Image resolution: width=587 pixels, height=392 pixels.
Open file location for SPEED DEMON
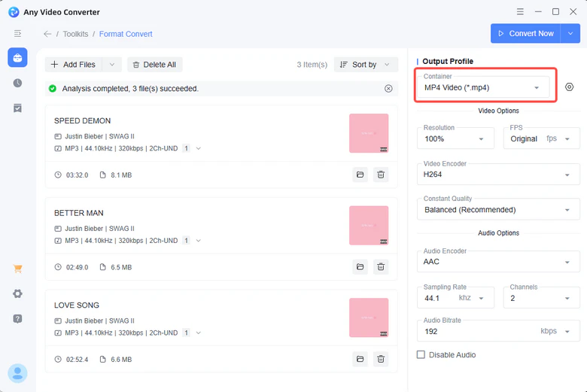(360, 175)
